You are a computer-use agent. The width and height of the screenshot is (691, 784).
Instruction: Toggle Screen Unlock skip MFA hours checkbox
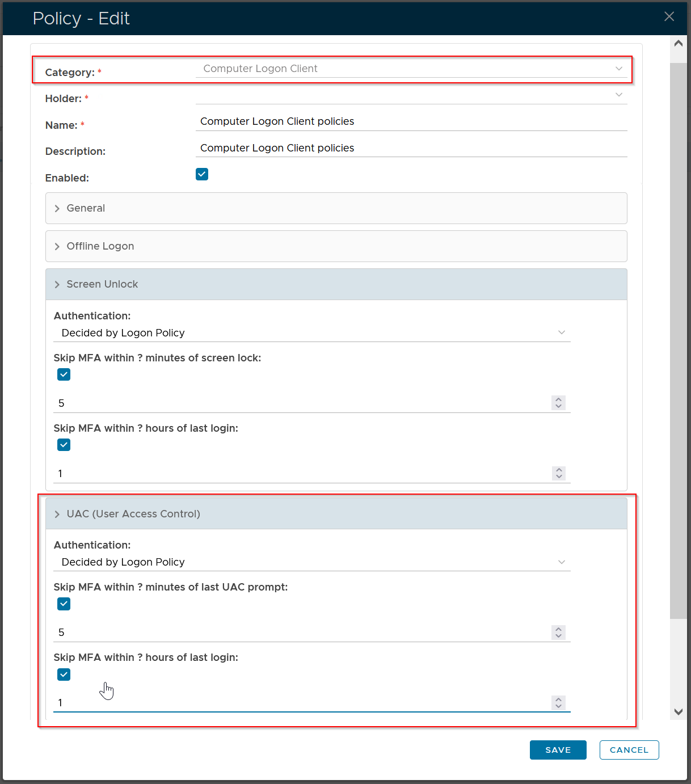[64, 445]
